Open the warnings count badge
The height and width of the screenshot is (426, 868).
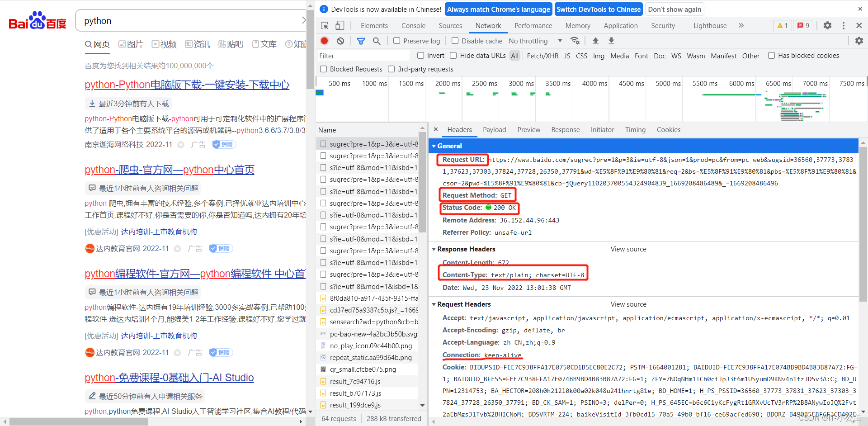[x=782, y=26]
